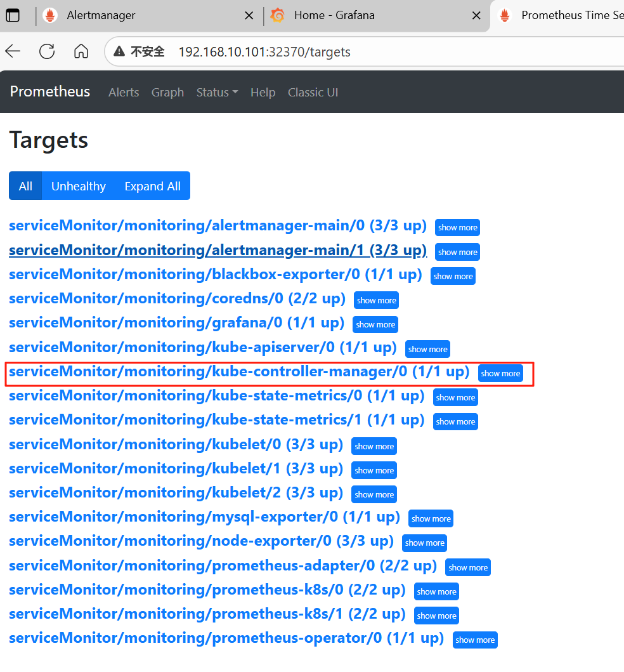This screenshot has height=672, width=624.
Task: Open mysql-exporter/0 target link
Action: click(204, 517)
